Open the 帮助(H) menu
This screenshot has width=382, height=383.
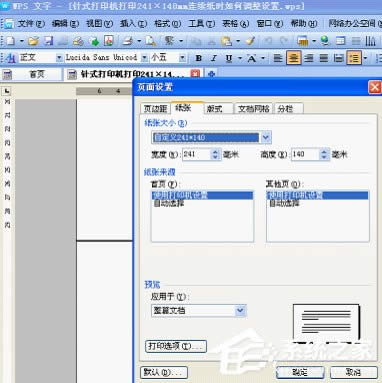tap(304, 24)
